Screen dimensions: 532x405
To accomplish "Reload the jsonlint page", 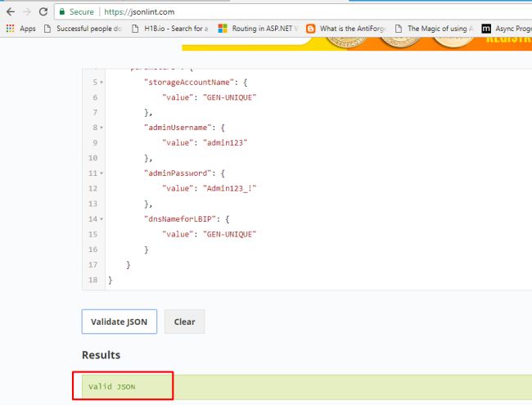I will 43,12.
